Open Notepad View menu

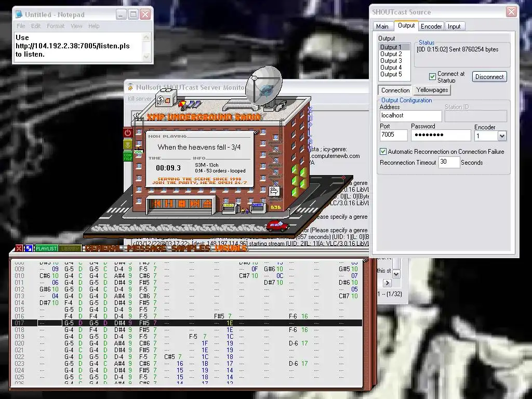point(76,26)
